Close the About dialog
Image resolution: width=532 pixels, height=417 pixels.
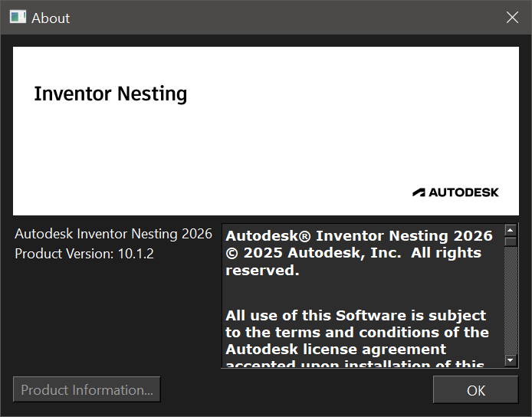click(512, 18)
